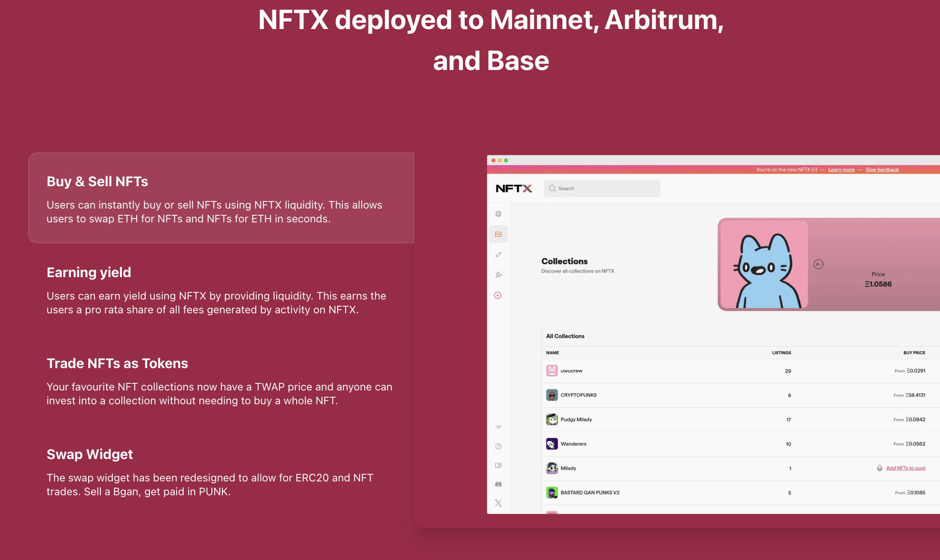Viewport: 940px width, 560px height.
Task: Click the Give feedback link
Action: (882, 170)
